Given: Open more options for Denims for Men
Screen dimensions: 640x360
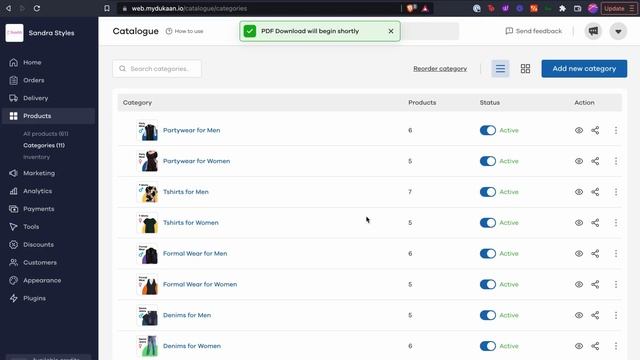Looking at the screenshot, I should (x=616, y=315).
